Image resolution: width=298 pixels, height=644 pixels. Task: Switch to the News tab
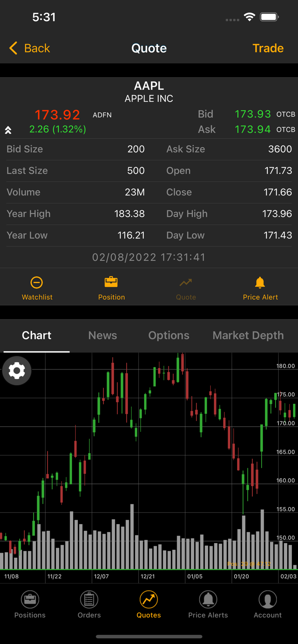pyautogui.click(x=103, y=335)
